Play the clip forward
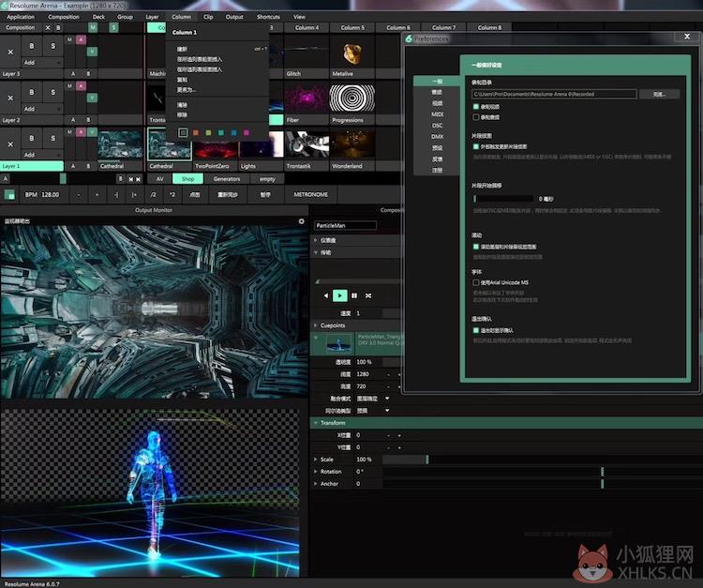The image size is (703, 588). [x=340, y=295]
